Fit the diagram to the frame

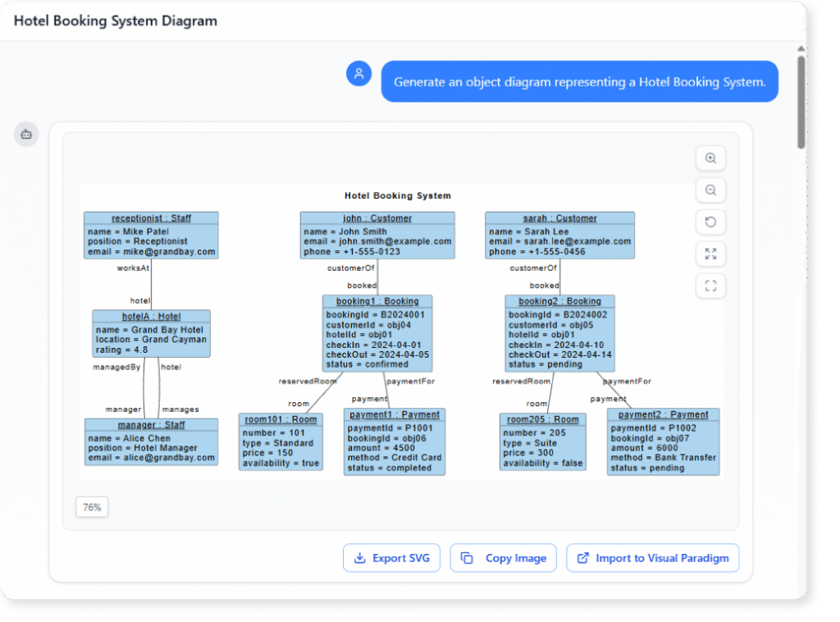pos(710,286)
